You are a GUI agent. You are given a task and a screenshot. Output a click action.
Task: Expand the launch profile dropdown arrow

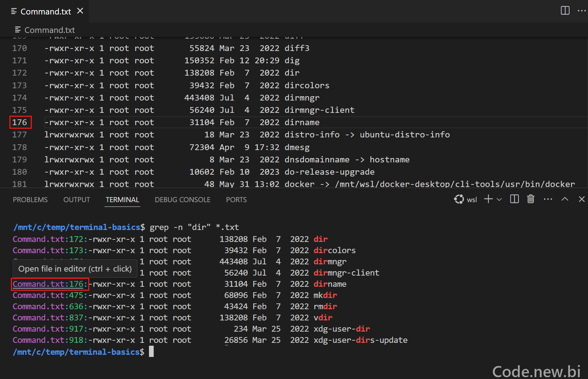click(x=499, y=199)
